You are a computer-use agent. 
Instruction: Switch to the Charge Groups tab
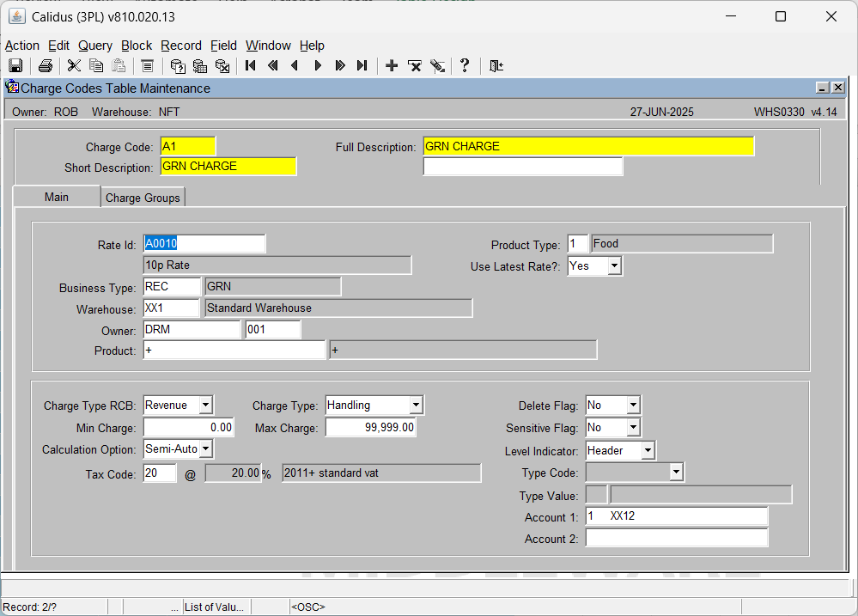tap(143, 198)
